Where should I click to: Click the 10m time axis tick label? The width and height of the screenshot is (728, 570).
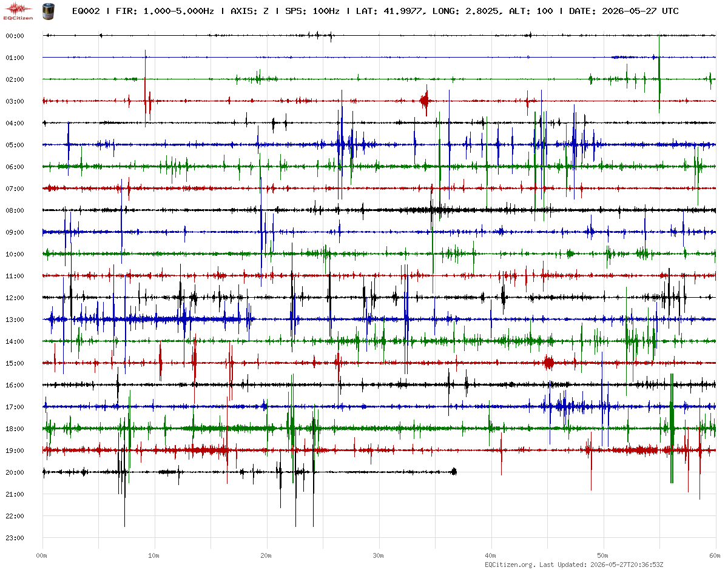point(154,555)
